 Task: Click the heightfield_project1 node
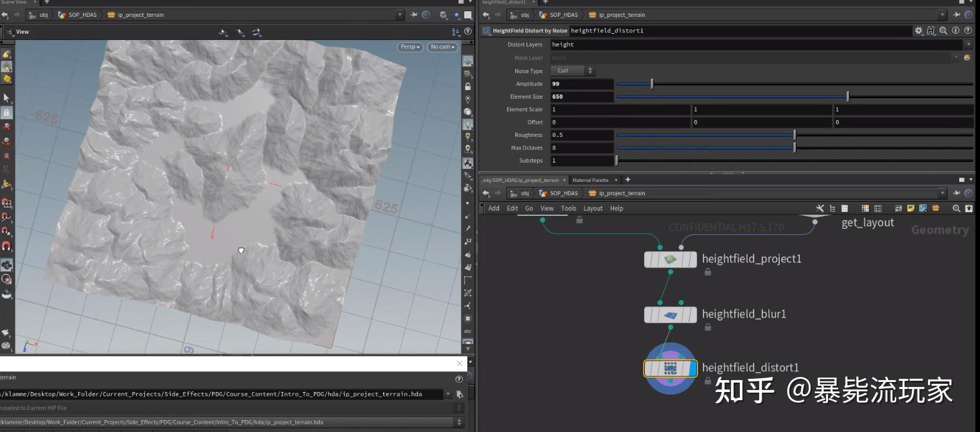point(670,259)
